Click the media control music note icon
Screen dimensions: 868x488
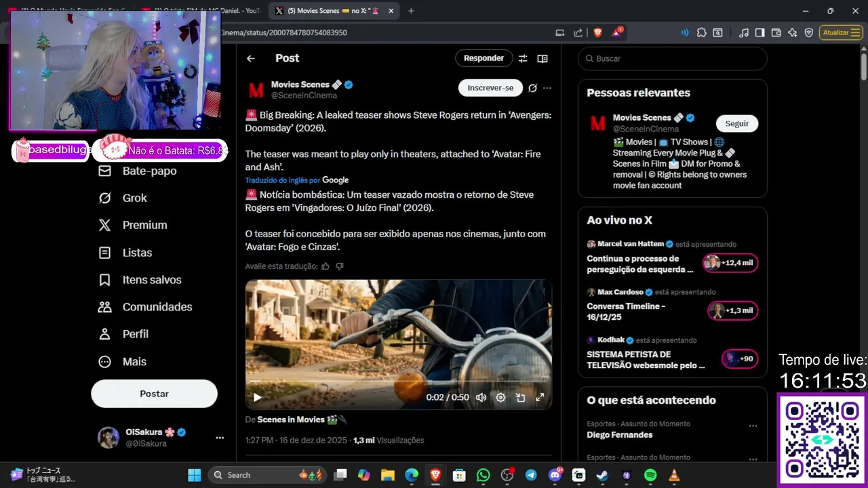coord(744,33)
